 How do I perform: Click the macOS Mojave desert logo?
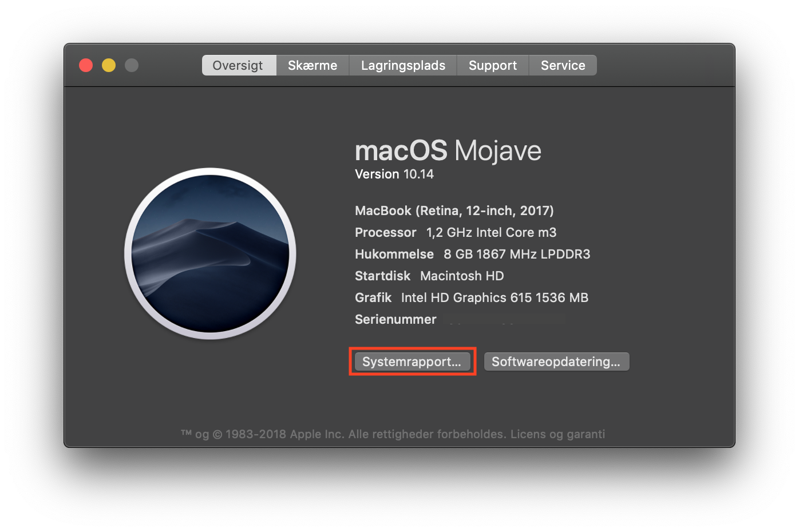pos(210,253)
